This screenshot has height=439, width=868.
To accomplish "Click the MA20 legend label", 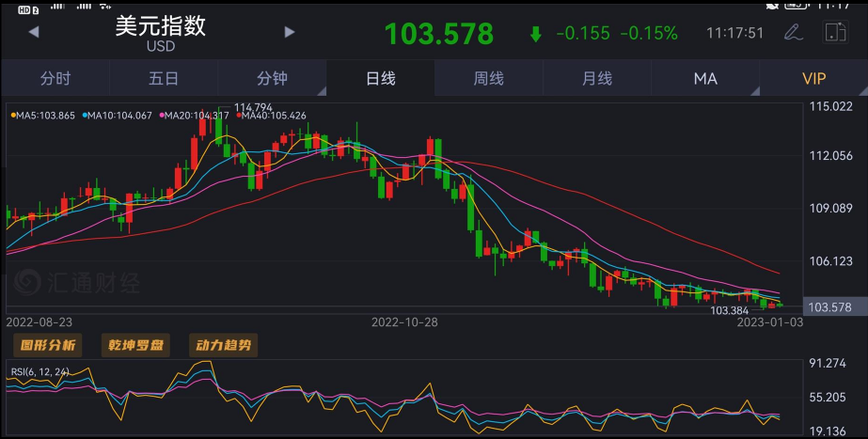I will [x=194, y=116].
